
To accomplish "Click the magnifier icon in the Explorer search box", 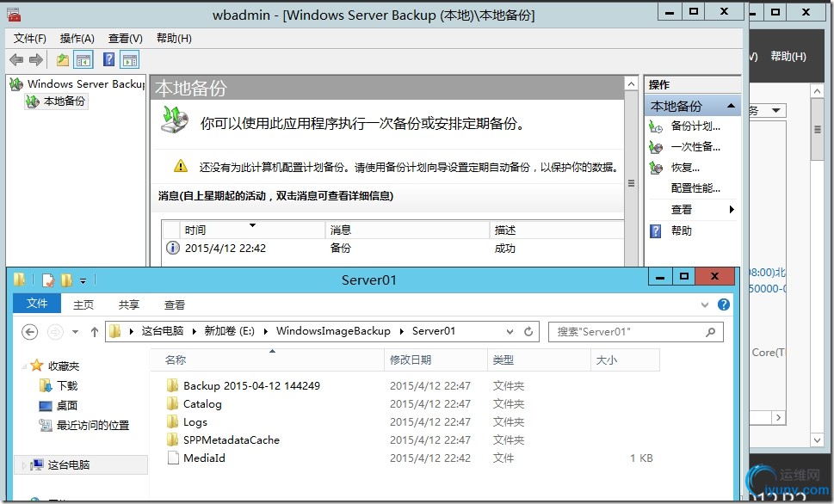I will coord(711,332).
